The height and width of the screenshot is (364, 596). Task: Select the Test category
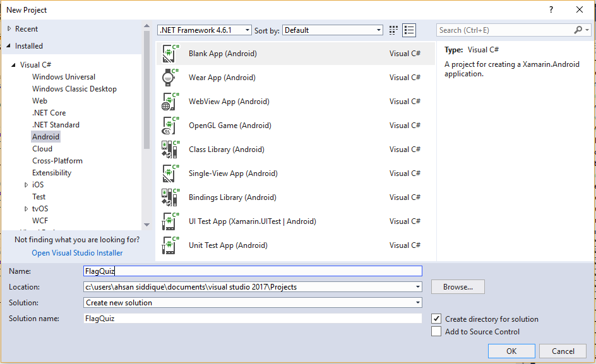click(x=39, y=196)
